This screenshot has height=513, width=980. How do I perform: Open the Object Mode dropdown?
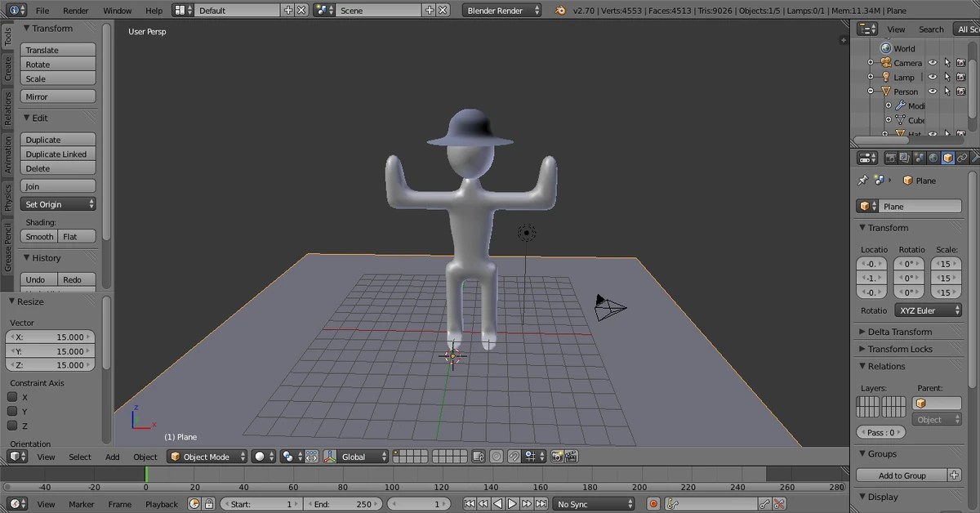pos(207,456)
